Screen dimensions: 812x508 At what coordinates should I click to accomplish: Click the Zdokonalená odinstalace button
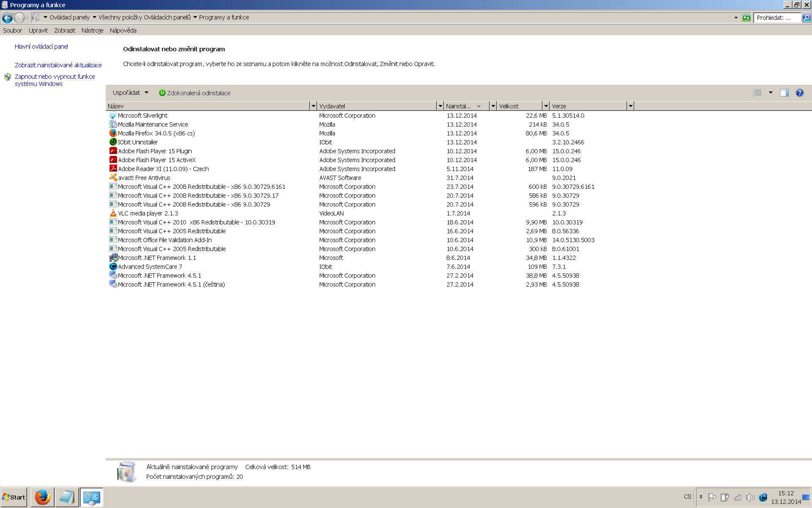pos(195,93)
